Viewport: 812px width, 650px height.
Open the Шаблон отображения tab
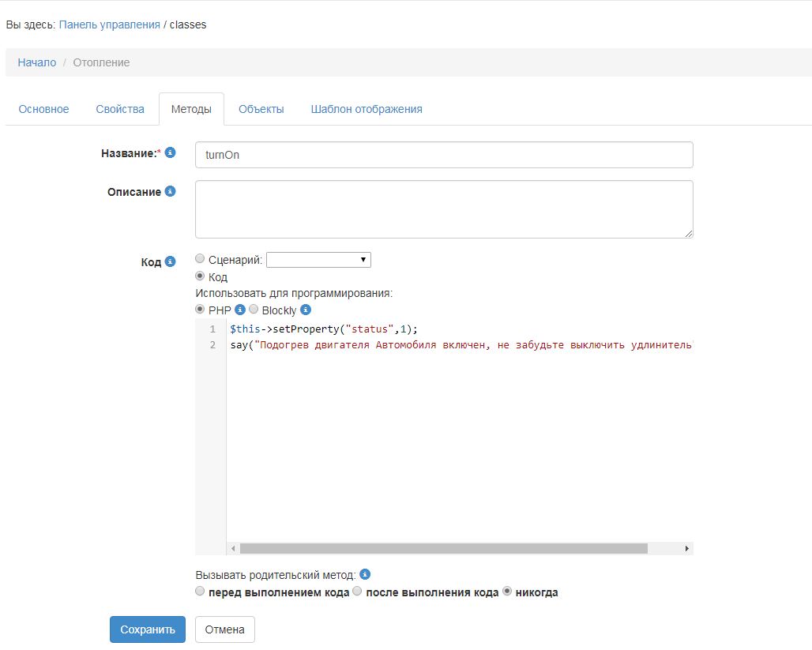pos(367,109)
